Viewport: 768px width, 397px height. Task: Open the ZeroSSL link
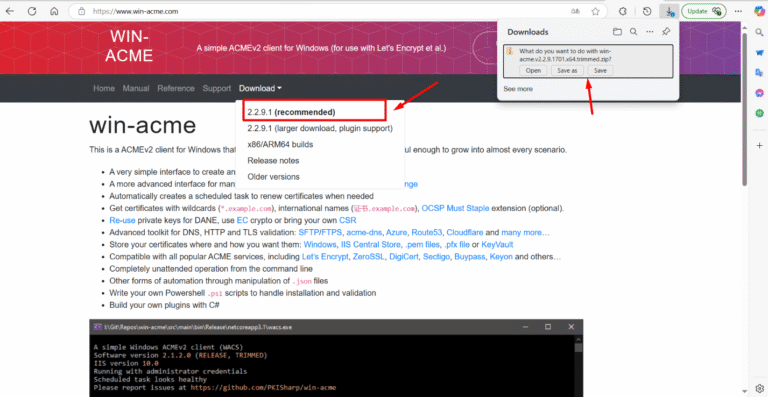[x=368, y=257]
